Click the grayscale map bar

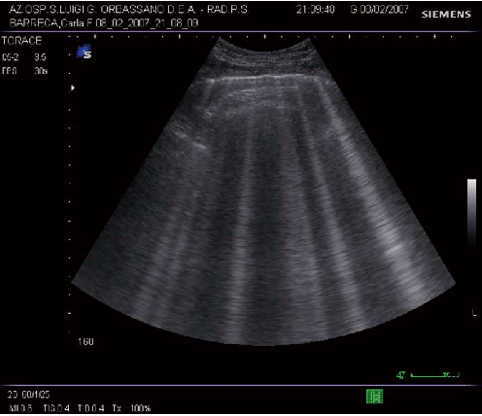click(471, 214)
